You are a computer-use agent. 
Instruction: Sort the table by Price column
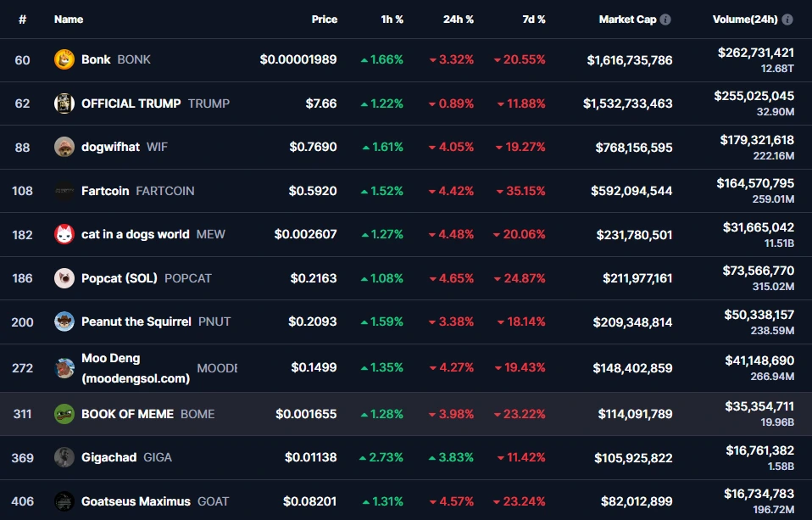click(324, 20)
